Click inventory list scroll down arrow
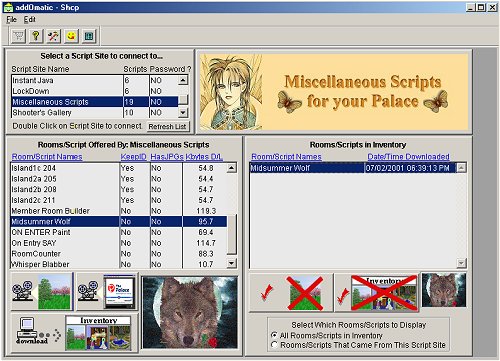Screen dimensions: 500x361 [461, 263]
